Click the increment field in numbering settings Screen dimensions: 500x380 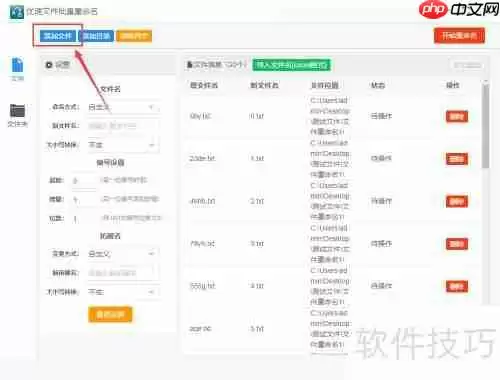(84, 200)
